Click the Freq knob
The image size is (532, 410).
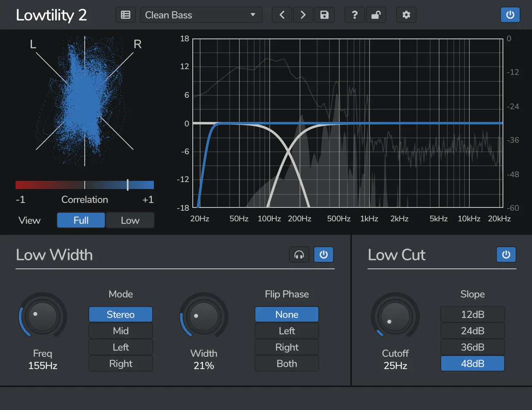pyautogui.click(x=43, y=316)
